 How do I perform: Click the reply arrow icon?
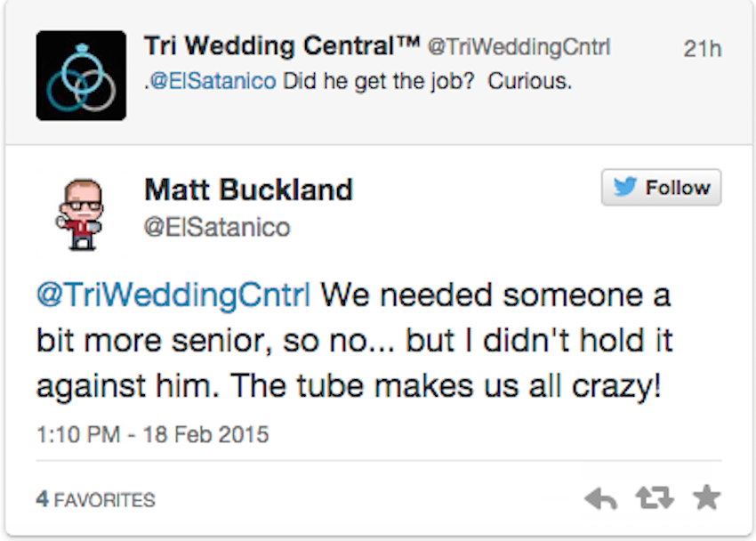click(600, 498)
